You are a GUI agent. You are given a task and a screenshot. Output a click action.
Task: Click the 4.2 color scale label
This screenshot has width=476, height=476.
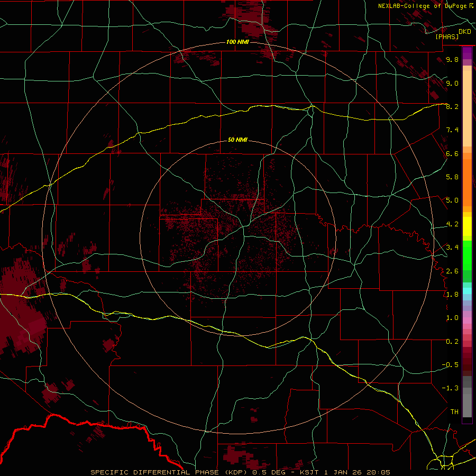pyautogui.click(x=452, y=224)
